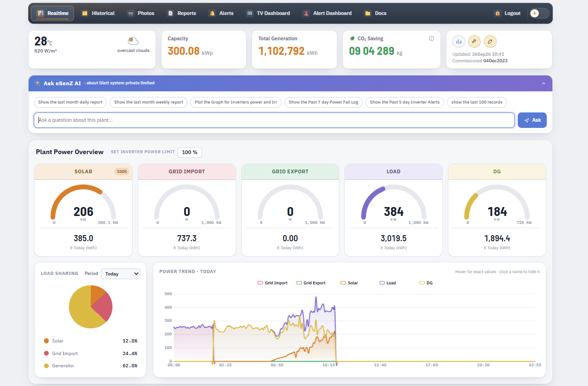
Task: Click the Logout button
Action: (507, 13)
